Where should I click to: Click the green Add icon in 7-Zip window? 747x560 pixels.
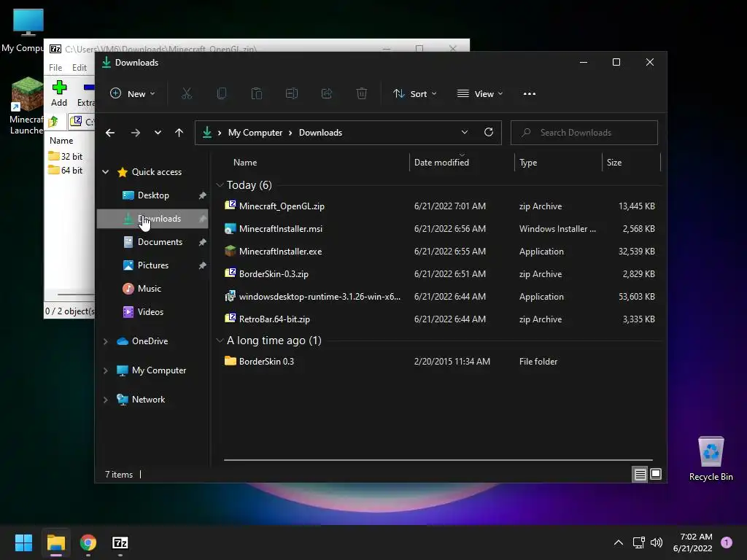(59, 93)
